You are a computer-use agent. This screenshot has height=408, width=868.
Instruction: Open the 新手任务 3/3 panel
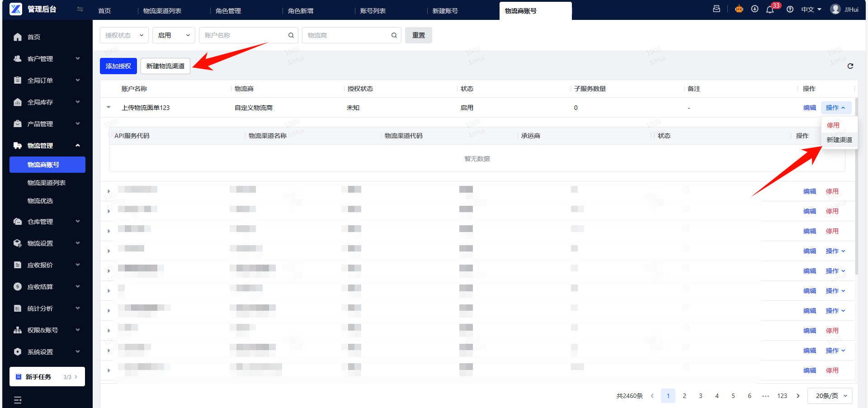coord(47,377)
